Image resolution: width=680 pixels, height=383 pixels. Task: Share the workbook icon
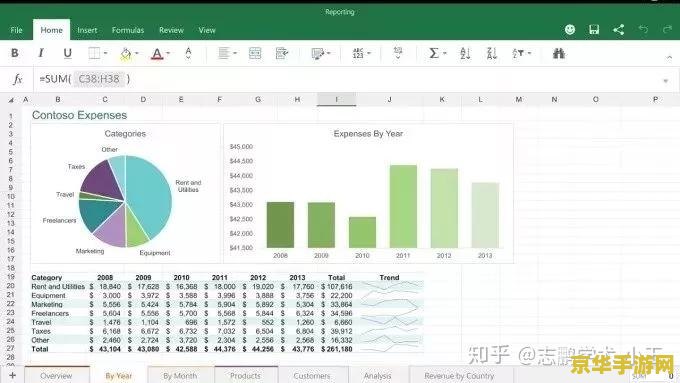618,29
